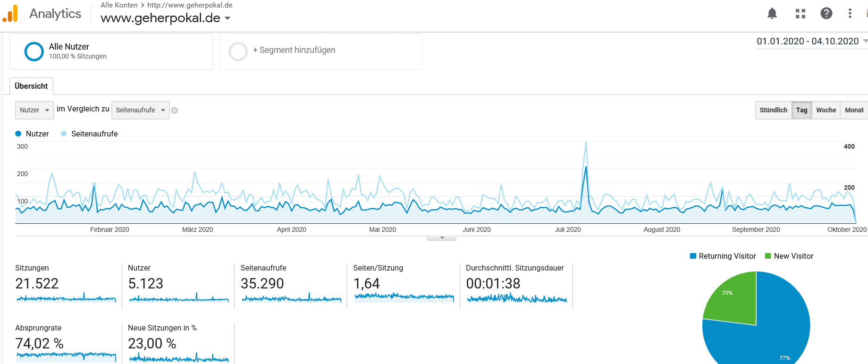Viewport: 868px width, 364px height.
Task: Select the Übersicht tab
Action: pyautogui.click(x=31, y=86)
